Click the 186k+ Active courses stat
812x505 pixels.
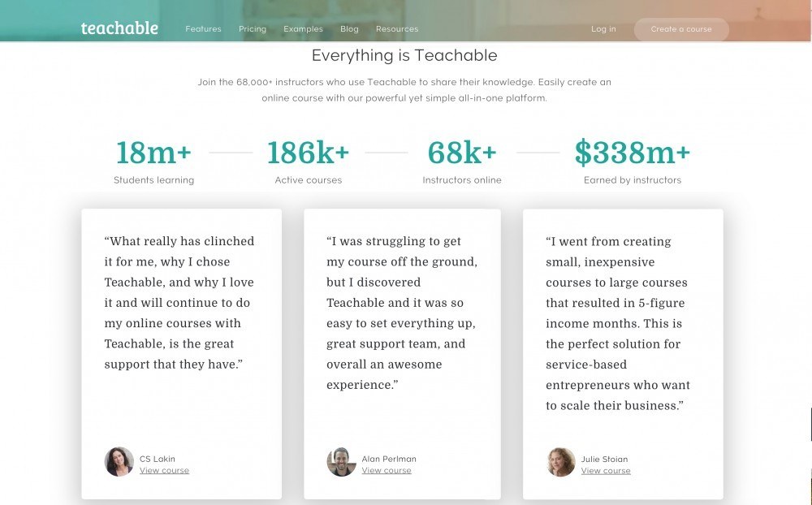308,161
